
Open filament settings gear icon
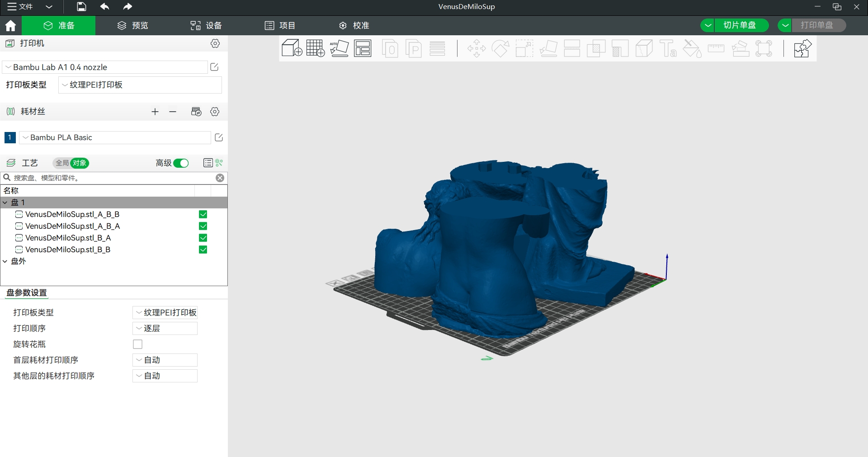(215, 112)
